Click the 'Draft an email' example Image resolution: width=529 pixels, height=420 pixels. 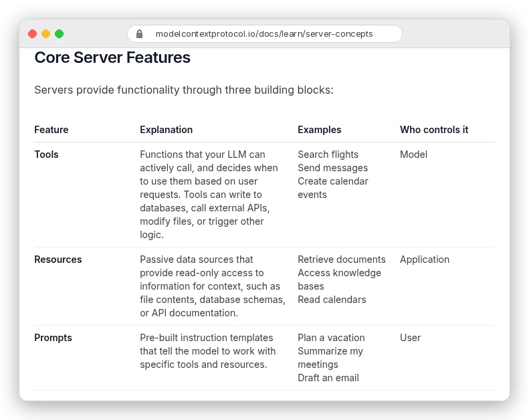328,378
